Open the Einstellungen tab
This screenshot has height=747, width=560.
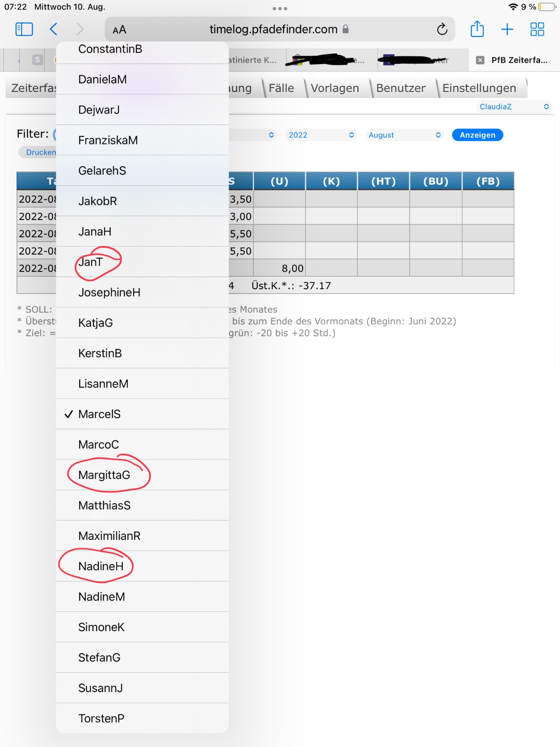click(479, 88)
